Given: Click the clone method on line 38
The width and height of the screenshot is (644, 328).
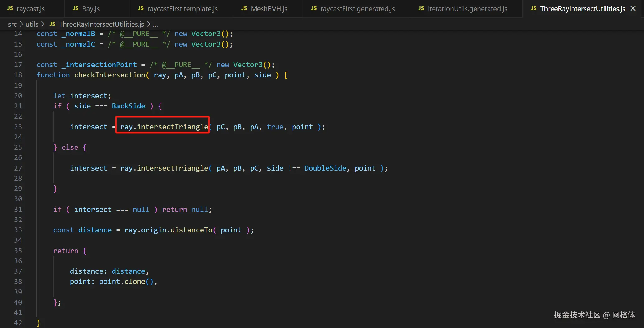Looking at the screenshot, I should click(x=135, y=281).
